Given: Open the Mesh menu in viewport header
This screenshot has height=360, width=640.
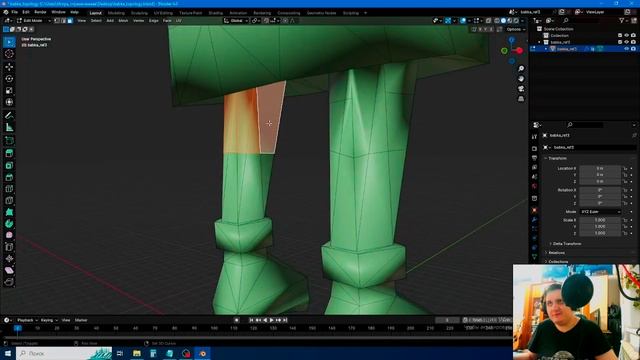Looking at the screenshot, I should click(x=123, y=20).
